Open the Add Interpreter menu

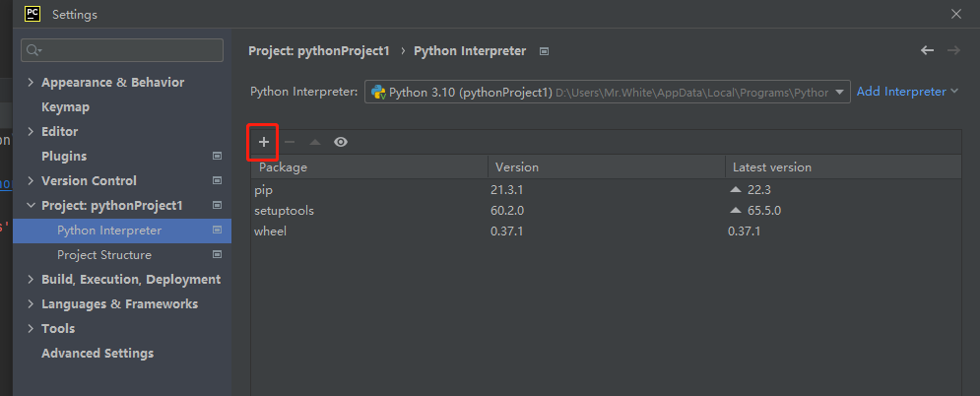(907, 92)
